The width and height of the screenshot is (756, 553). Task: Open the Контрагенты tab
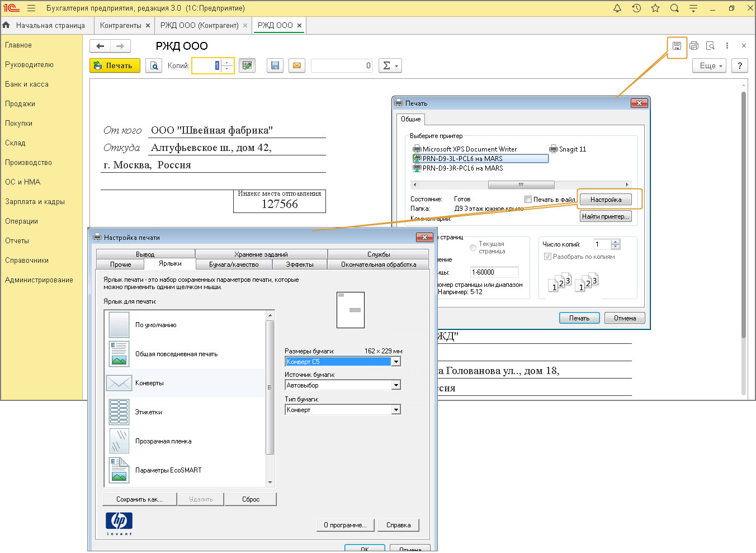(121, 26)
